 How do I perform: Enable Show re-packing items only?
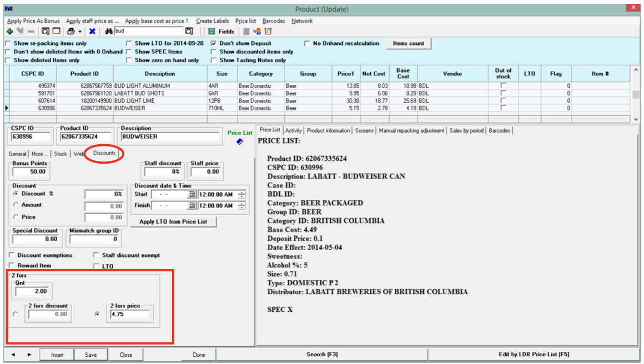(x=8, y=43)
